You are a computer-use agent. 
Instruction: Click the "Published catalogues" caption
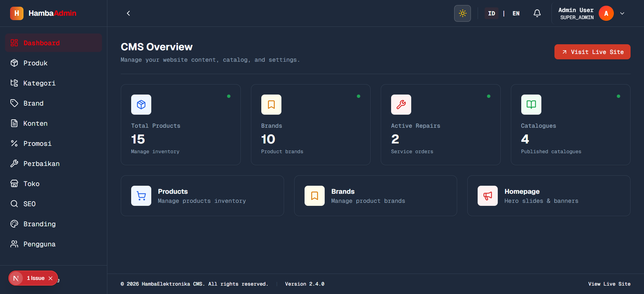coord(551,152)
